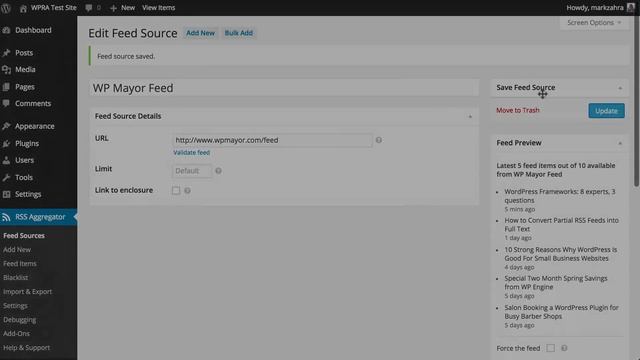Click the Comments sidebar icon
Viewport: 640px width, 360px height.
coord(6,104)
